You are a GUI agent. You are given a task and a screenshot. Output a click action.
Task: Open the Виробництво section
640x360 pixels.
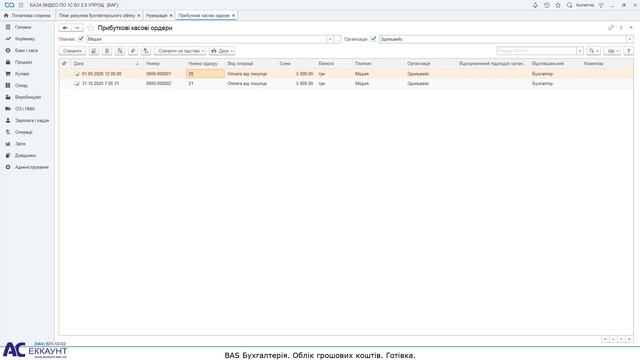27,97
